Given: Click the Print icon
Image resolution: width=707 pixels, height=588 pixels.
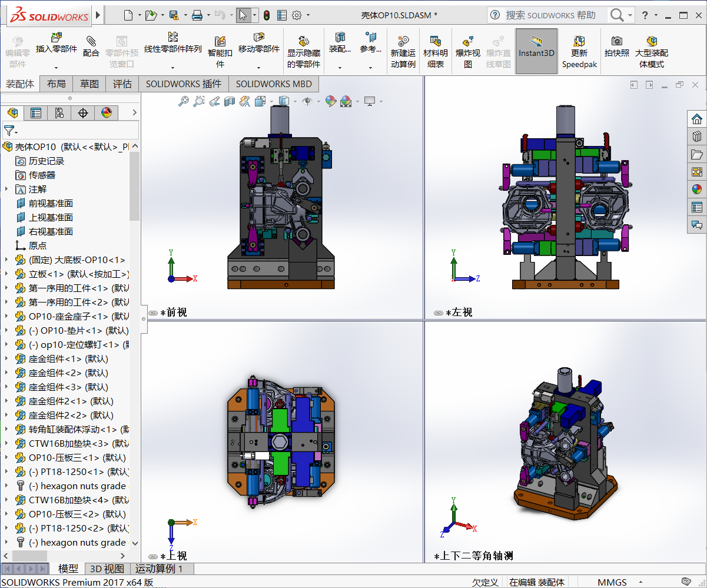Looking at the screenshot, I should click(x=198, y=15).
